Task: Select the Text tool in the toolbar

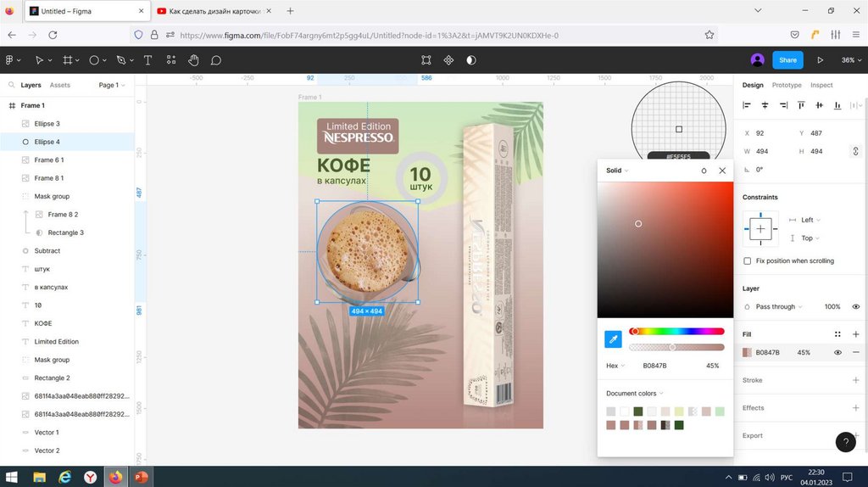Action: (147, 60)
